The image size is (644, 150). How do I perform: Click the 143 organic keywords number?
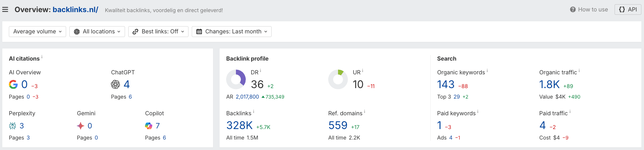(x=446, y=84)
